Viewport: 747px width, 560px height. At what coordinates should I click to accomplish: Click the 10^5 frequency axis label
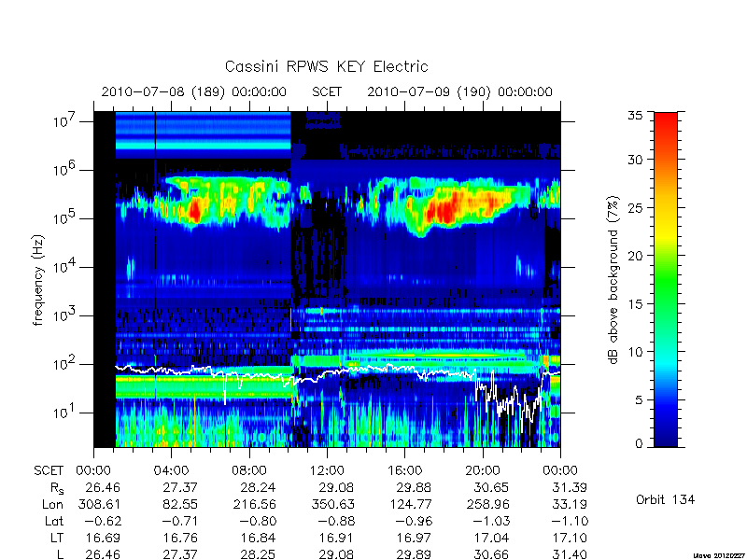coord(63,218)
